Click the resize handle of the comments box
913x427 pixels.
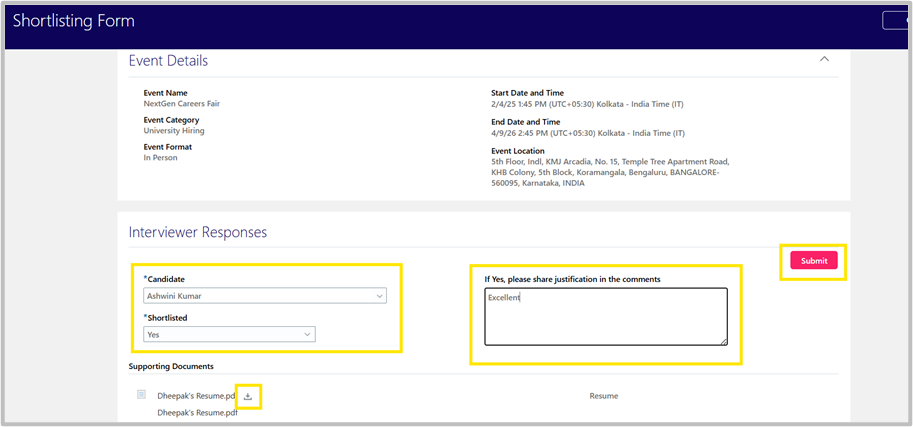tap(722, 340)
